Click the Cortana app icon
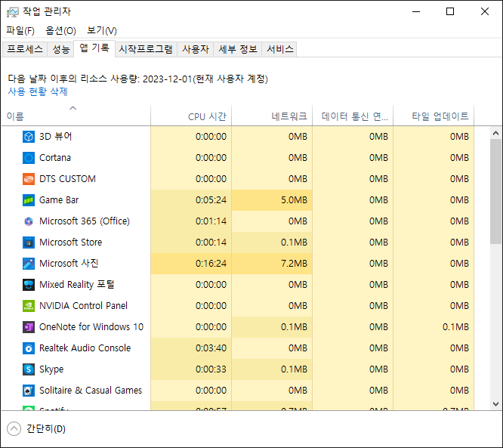503x448 pixels. coord(29,158)
